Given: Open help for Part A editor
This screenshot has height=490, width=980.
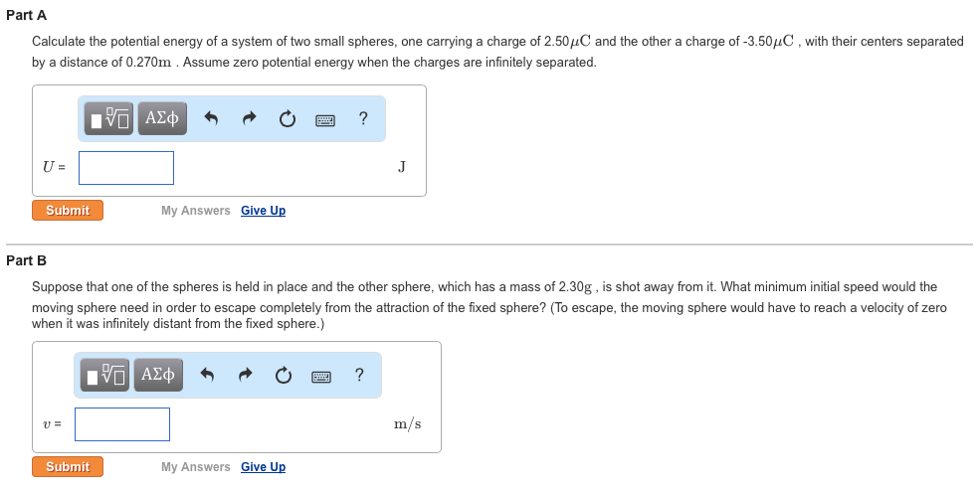Looking at the screenshot, I should pos(363,117).
